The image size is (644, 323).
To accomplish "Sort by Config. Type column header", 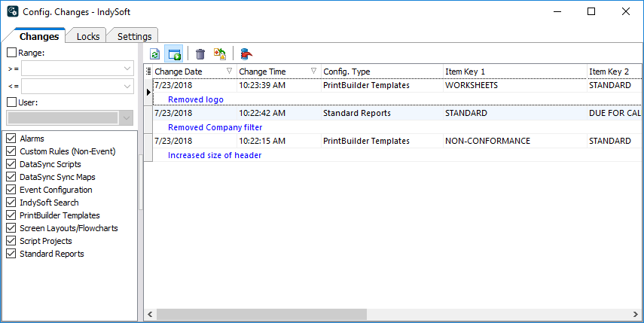I will (380, 72).
